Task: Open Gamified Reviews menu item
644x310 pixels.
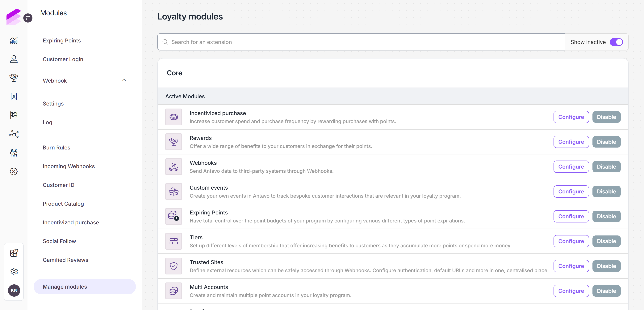Action: (65, 260)
